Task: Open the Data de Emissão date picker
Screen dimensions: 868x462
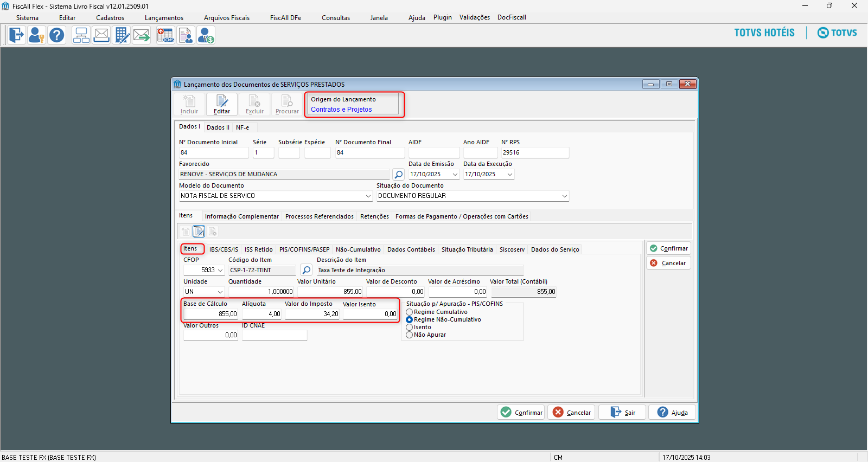Action: point(455,174)
